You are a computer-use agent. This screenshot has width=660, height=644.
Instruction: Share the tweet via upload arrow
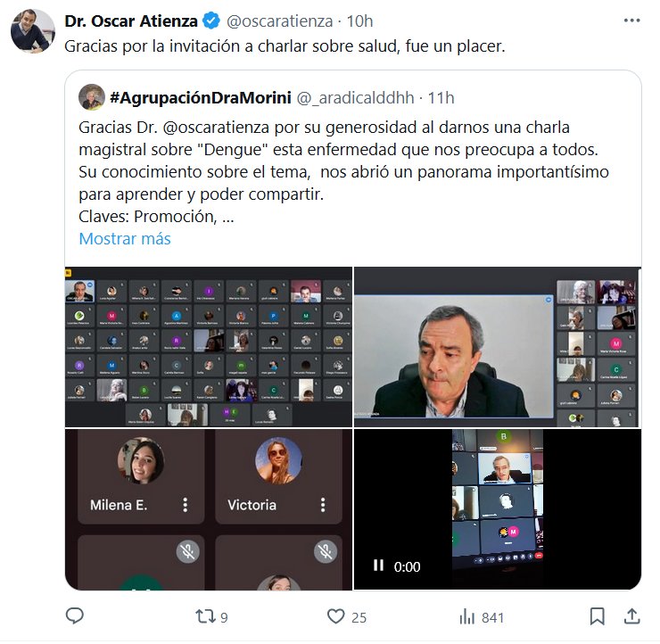(631, 617)
